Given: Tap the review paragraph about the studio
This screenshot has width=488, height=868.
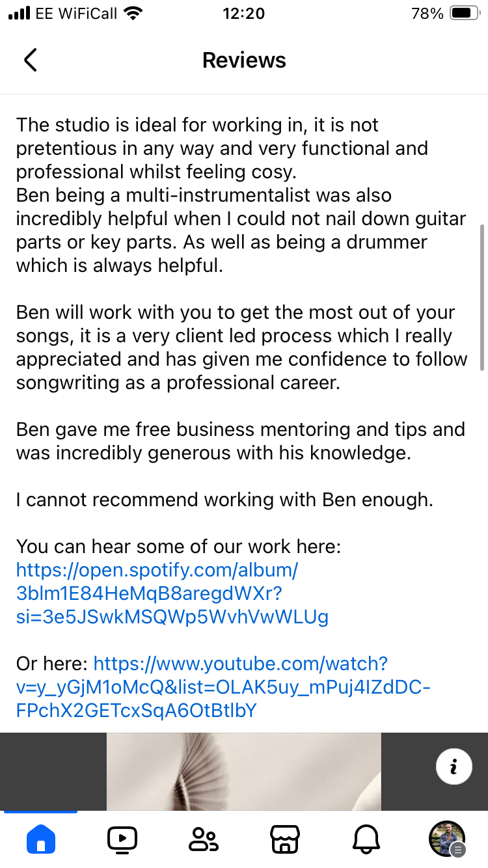Looking at the screenshot, I should (x=222, y=148).
